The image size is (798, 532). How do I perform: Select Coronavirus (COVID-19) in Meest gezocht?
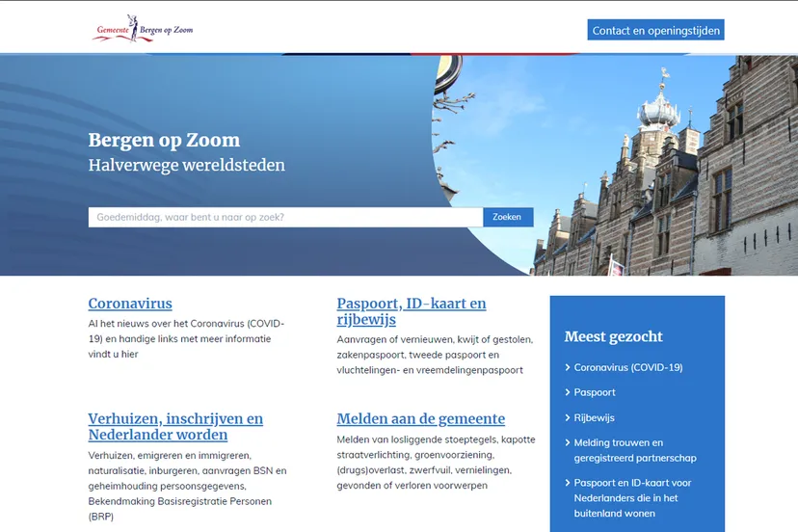pyautogui.click(x=628, y=367)
